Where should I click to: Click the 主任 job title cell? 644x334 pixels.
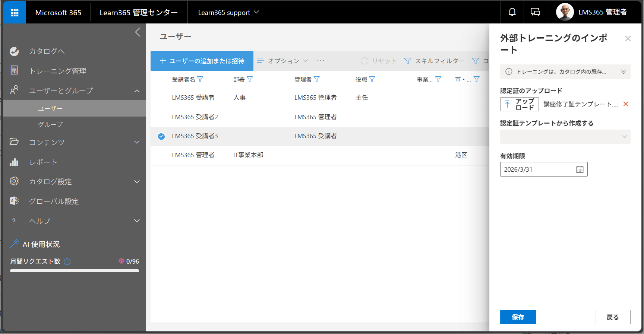362,98
